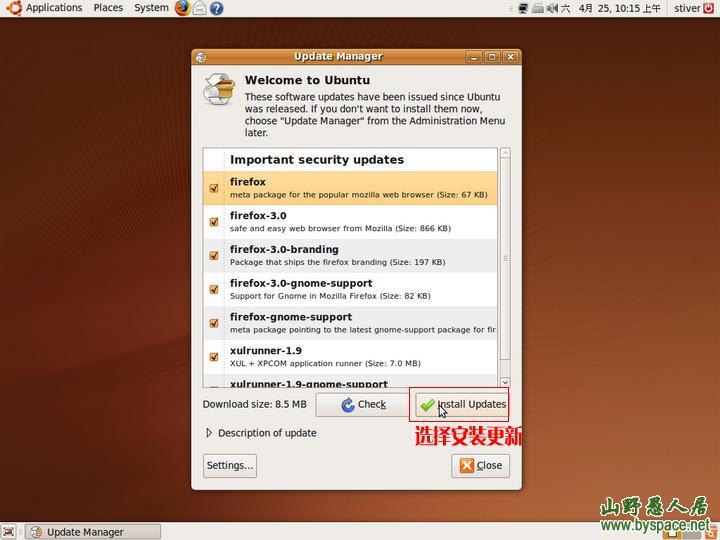Click the stiver user name in panel
The height and width of the screenshot is (540, 720).
(x=687, y=8)
